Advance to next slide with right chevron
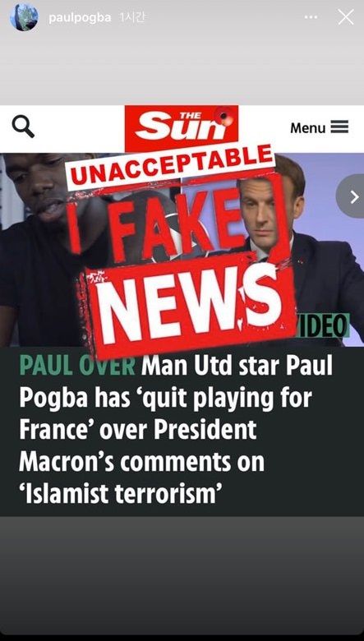 tap(352, 198)
